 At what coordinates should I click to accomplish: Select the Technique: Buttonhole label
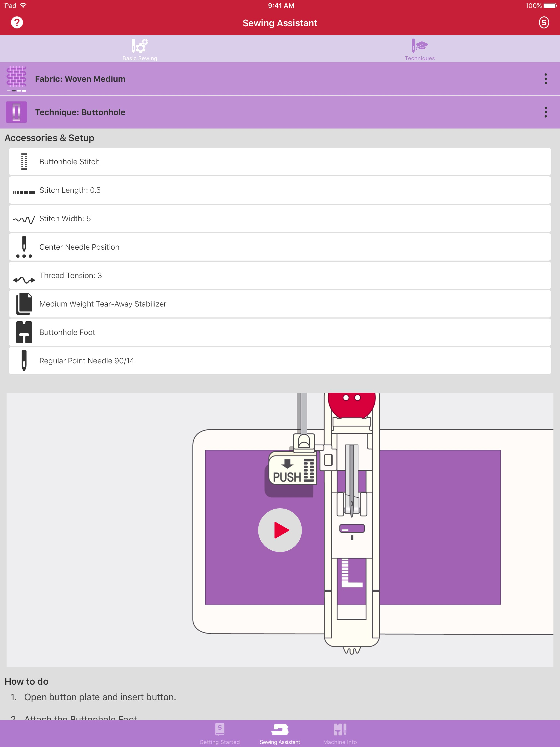(80, 112)
